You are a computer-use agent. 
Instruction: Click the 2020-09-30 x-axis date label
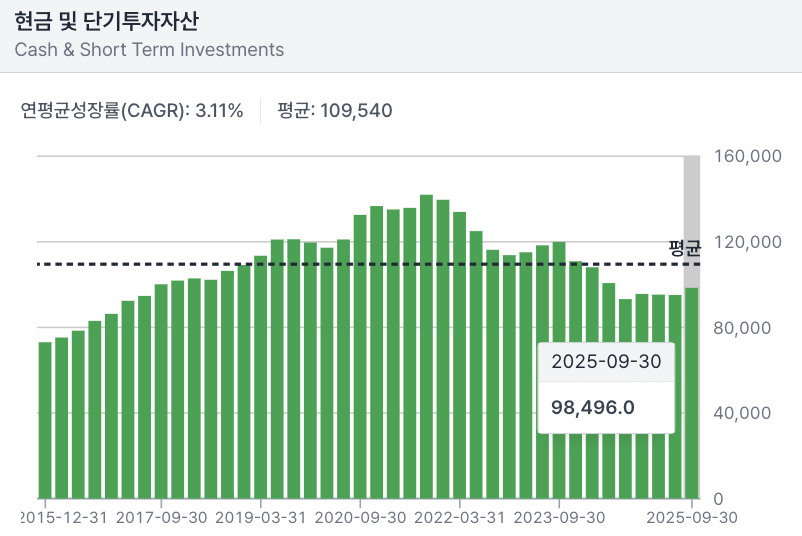click(x=360, y=517)
